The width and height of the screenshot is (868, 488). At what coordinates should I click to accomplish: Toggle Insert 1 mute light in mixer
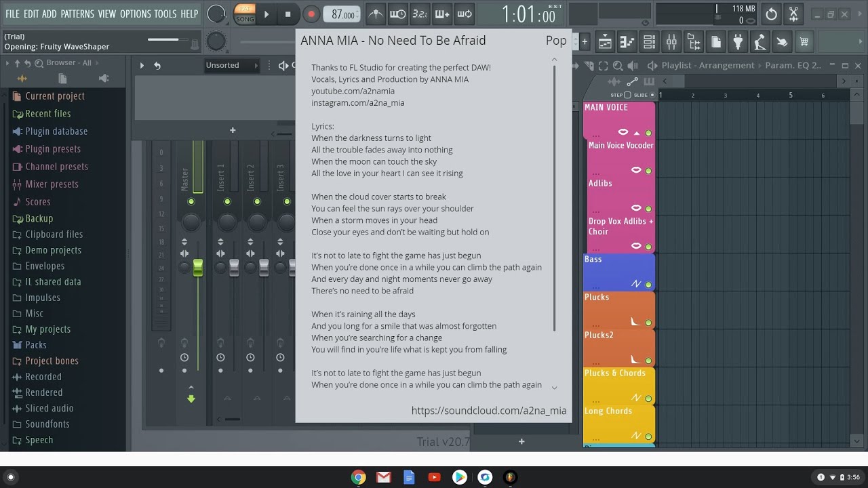(227, 201)
